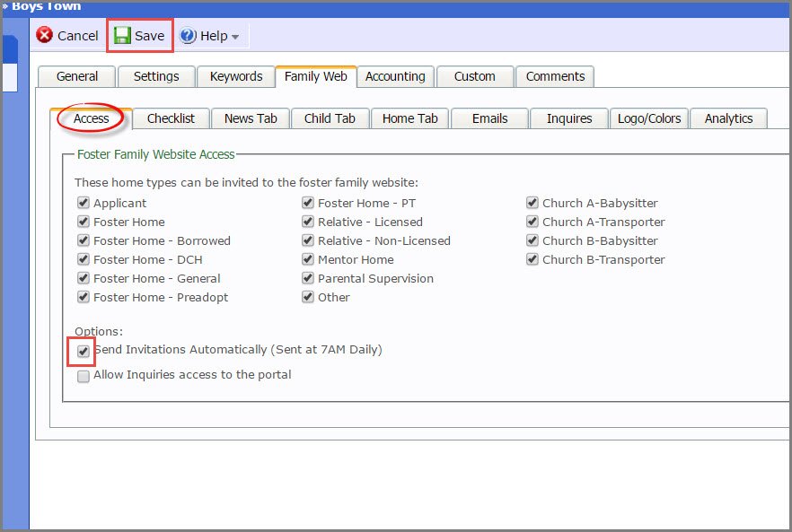Select the Family Web tab

click(316, 76)
